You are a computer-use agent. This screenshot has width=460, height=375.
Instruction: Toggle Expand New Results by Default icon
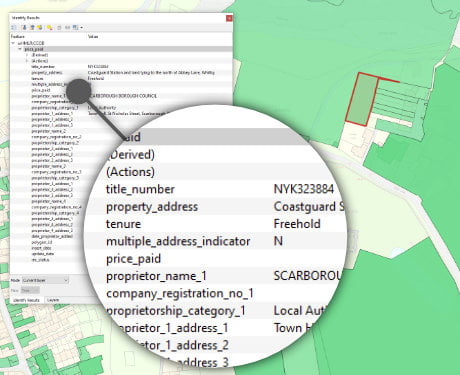click(x=40, y=28)
